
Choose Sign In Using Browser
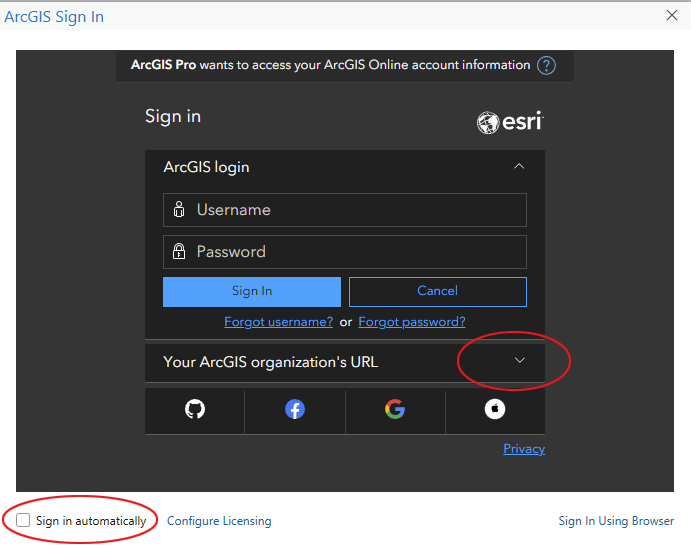pos(616,521)
